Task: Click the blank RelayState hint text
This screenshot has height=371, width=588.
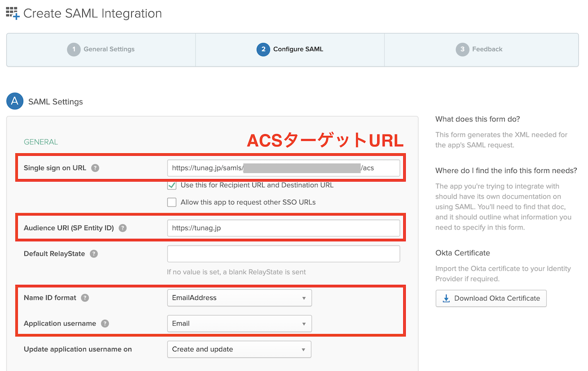Action: [236, 272]
